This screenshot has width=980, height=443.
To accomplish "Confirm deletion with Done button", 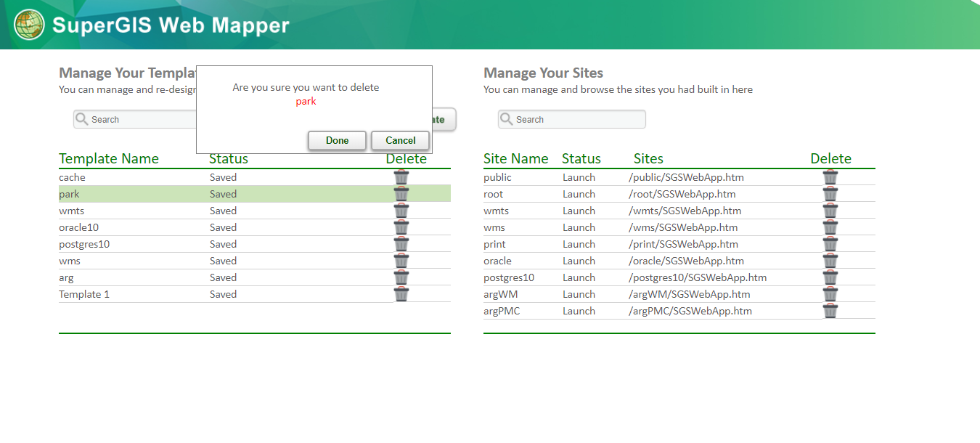I will [x=337, y=141].
